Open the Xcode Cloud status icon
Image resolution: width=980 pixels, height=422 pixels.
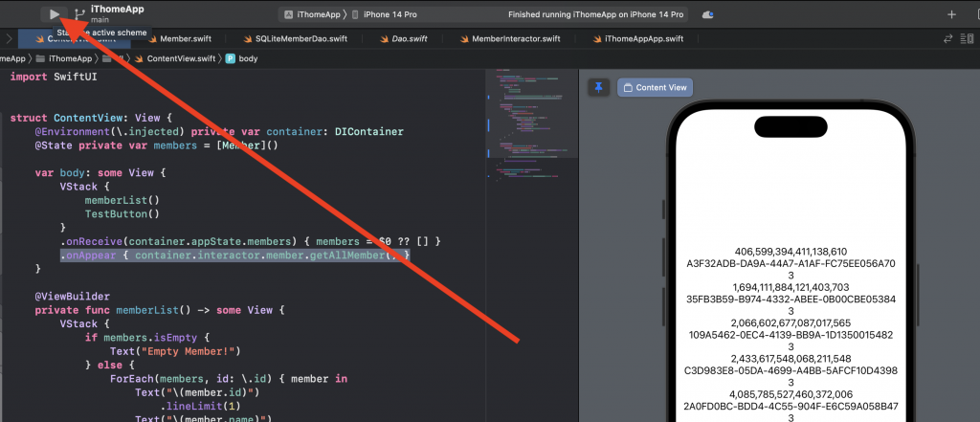[707, 14]
